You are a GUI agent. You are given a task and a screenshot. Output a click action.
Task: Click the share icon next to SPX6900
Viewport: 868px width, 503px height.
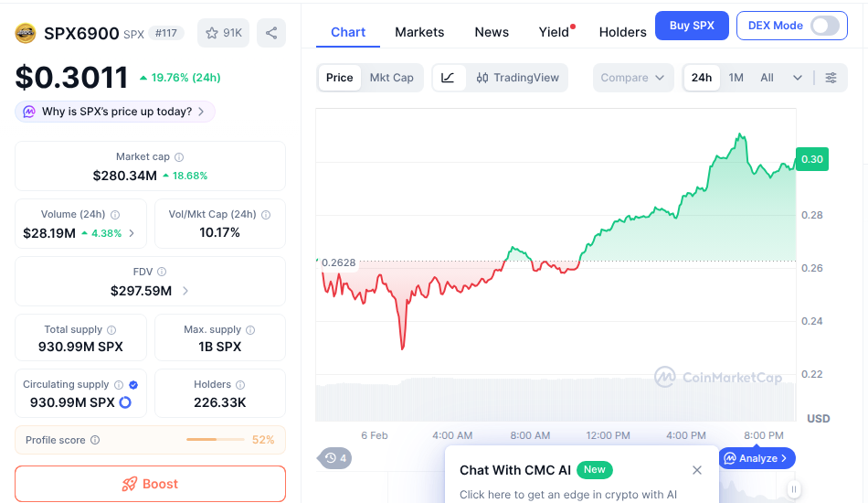pos(271,33)
